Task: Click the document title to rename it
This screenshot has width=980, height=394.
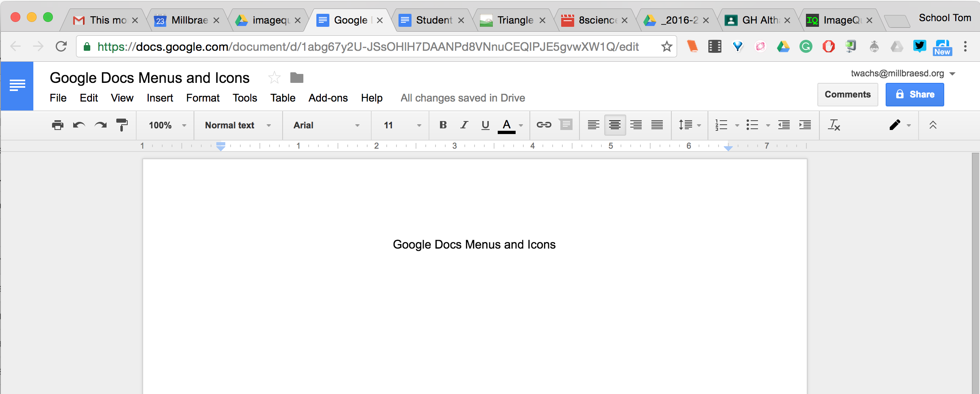Action: (150, 78)
